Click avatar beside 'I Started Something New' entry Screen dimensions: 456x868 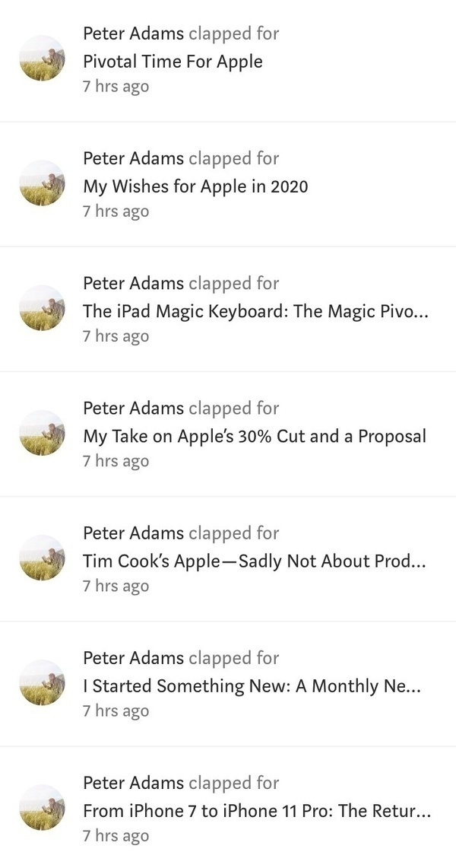click(x=42, y=683)
